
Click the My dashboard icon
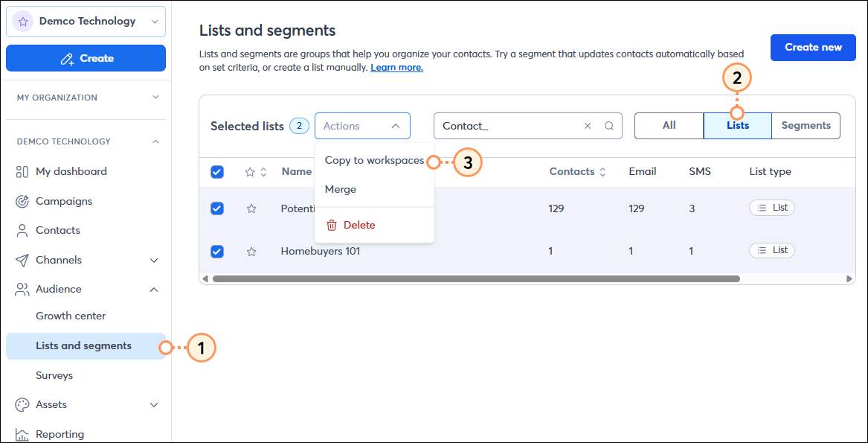click(22, 171)
